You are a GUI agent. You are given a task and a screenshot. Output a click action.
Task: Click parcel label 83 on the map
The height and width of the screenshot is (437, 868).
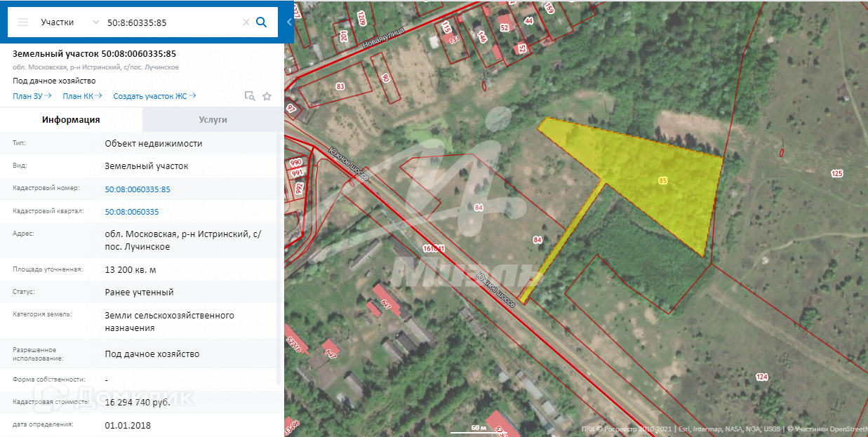coord(340,86)
